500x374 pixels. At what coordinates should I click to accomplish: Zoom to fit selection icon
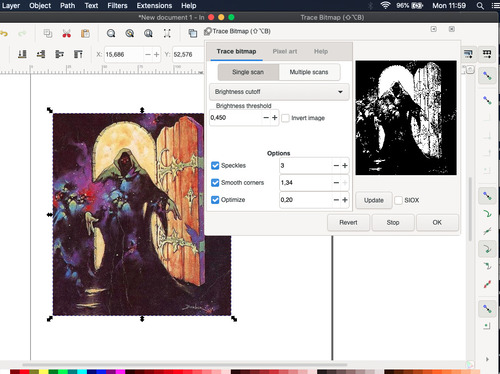coord(111,33)
